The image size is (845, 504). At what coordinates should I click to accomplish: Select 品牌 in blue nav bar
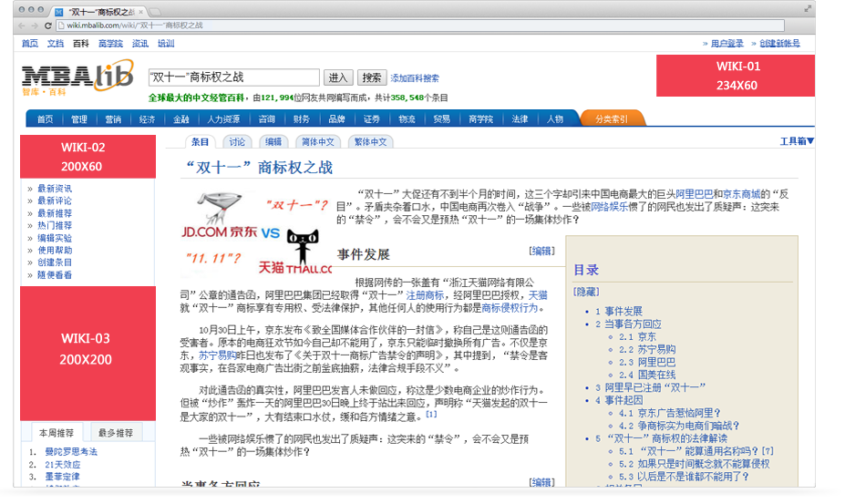pos(336,119)
